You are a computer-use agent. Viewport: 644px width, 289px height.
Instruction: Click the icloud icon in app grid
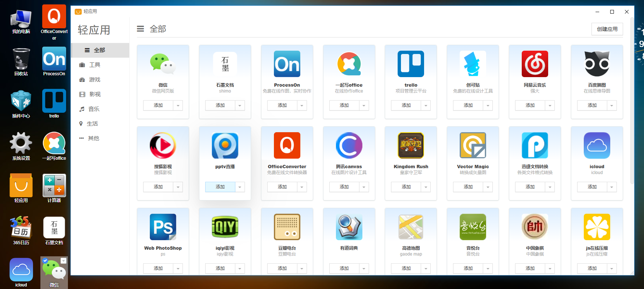click(597, 145)
